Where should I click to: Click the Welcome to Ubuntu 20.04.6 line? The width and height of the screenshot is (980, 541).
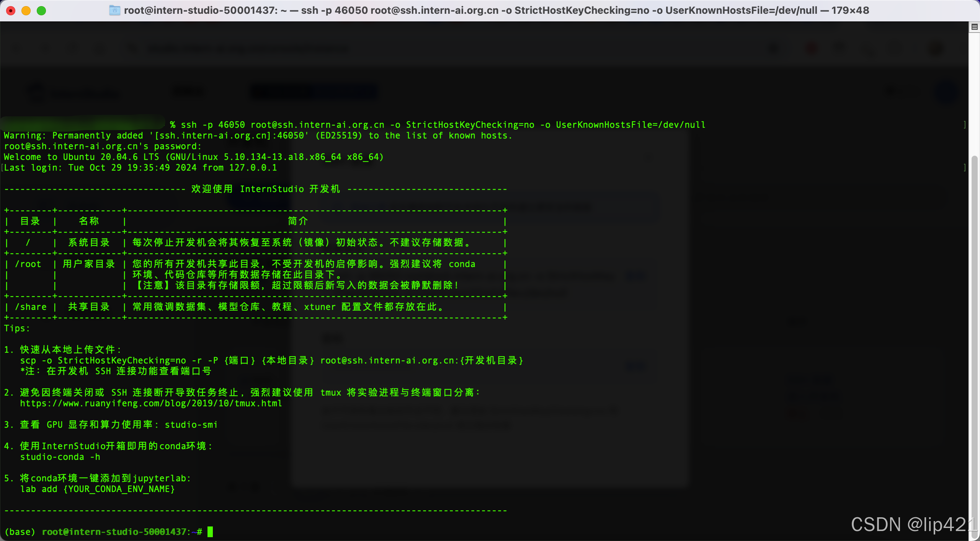click(193, 157)
